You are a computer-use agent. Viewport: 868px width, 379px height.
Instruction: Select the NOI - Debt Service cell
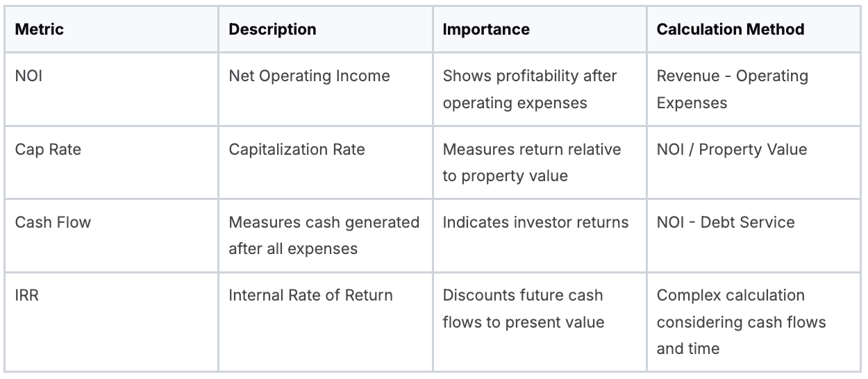pyautogui.click(x=726, y=222)
